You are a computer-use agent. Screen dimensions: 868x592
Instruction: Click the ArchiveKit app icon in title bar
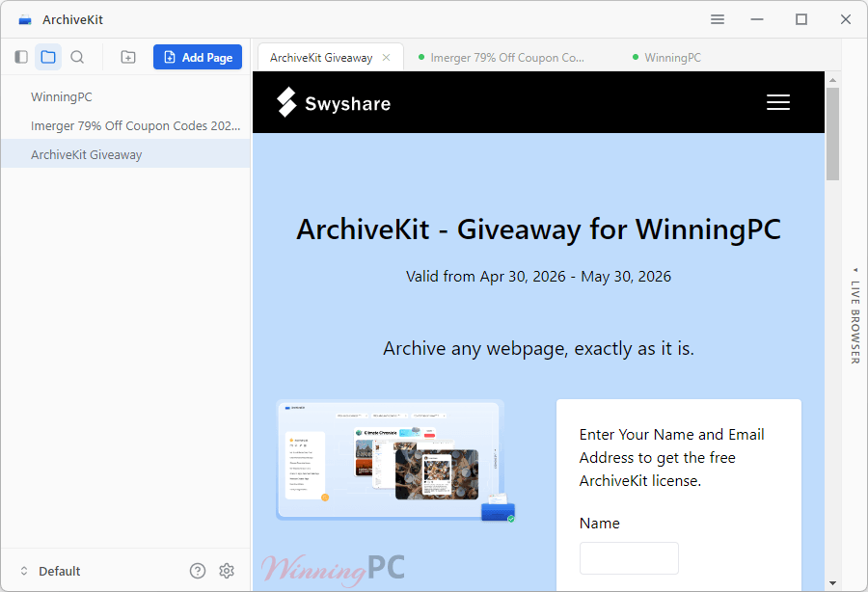(x=25, y=20)
